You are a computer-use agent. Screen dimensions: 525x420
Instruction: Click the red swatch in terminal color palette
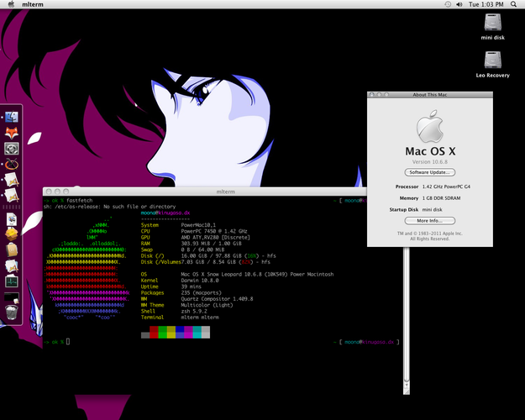154,332
